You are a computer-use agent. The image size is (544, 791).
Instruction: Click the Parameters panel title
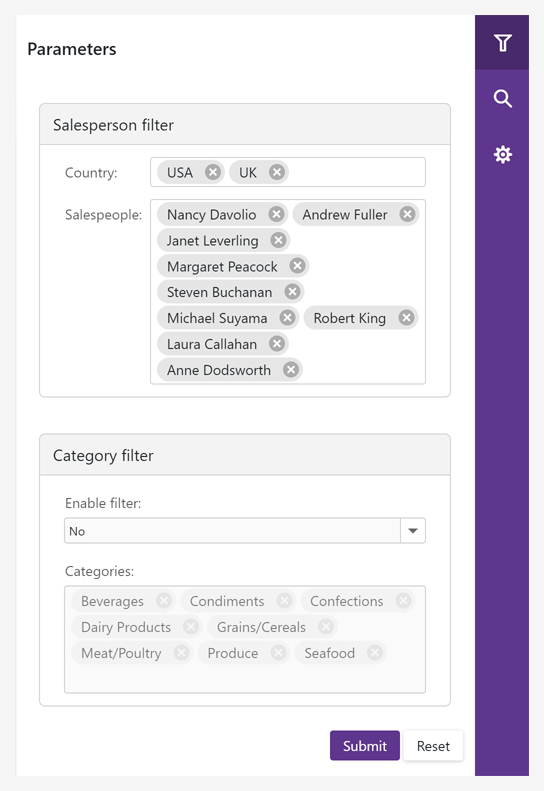tap(72, 49)
